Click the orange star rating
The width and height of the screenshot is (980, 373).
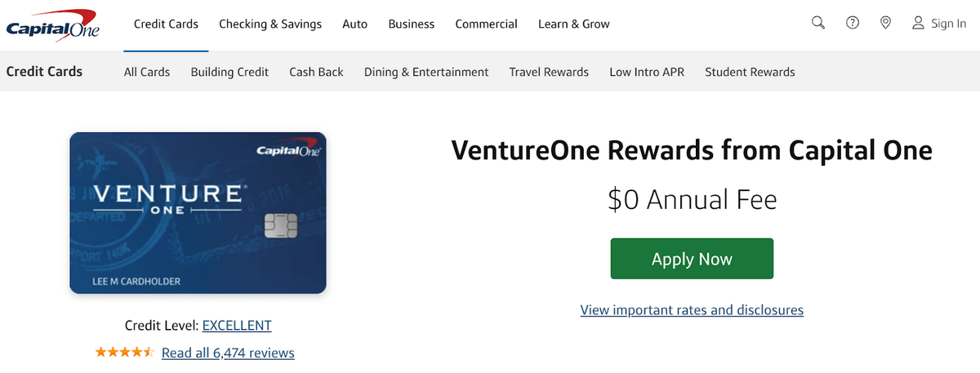pyautogui.click(x=124, y=353)
